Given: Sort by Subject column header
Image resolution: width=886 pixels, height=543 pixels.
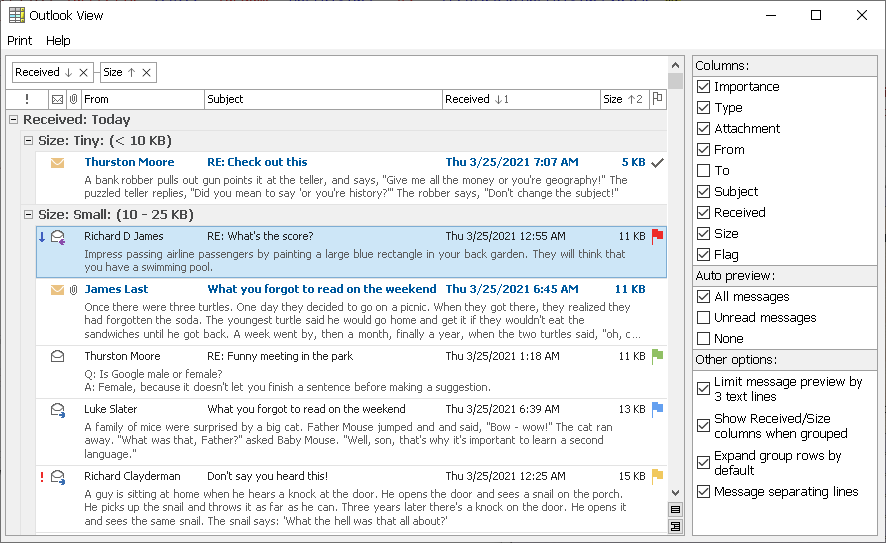Looking at the screenshot, I should click(323, 99).
